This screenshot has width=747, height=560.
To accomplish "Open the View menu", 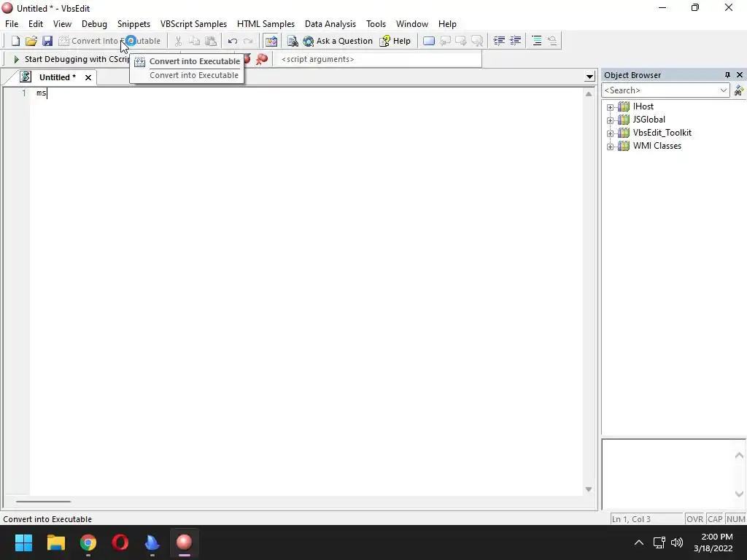I will pyautogui.click(x=62, y=24).
